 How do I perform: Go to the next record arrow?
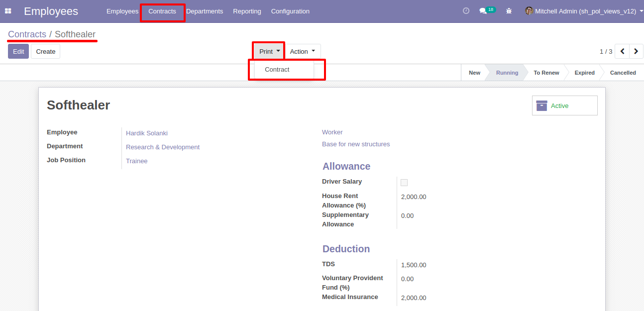click(636, 51)
